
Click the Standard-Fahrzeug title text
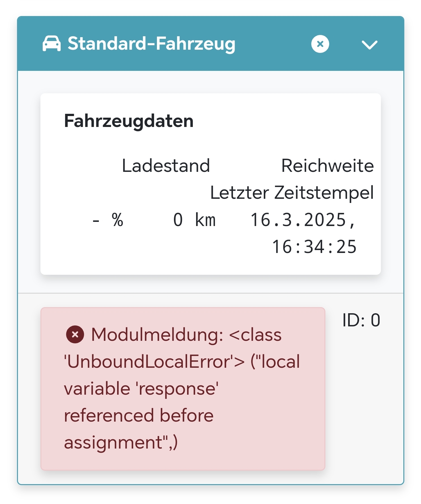point(151,44)
